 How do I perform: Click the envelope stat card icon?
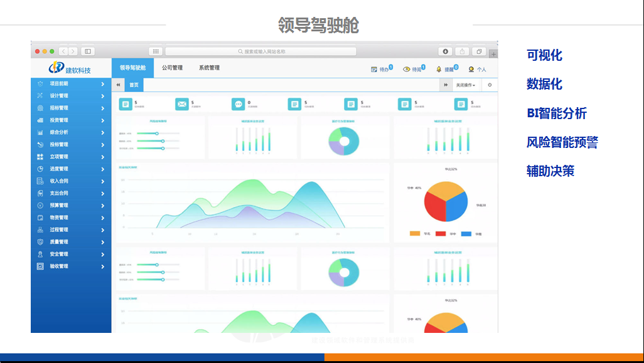(x=182, y=104)
